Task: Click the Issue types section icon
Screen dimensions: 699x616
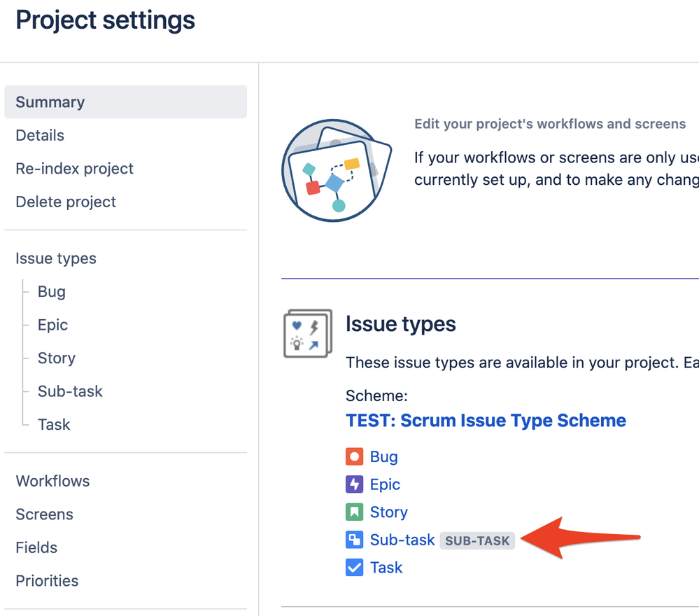Action: coord(308,334)
